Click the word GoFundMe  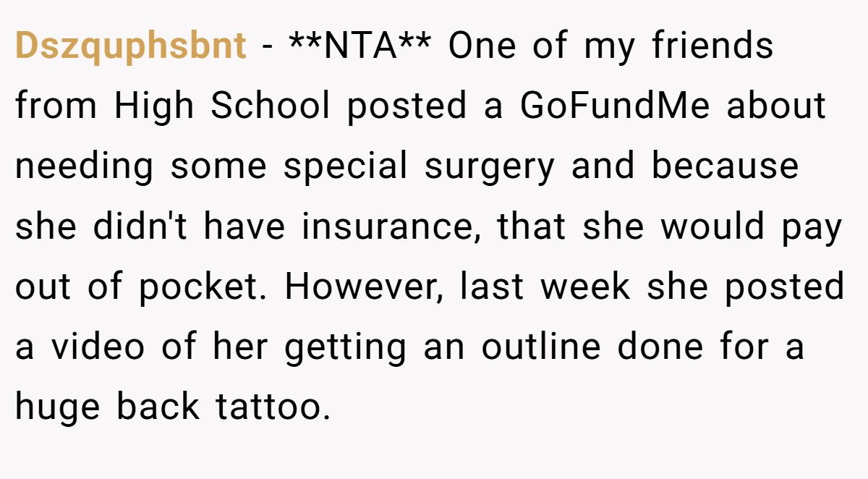(615, 106)
